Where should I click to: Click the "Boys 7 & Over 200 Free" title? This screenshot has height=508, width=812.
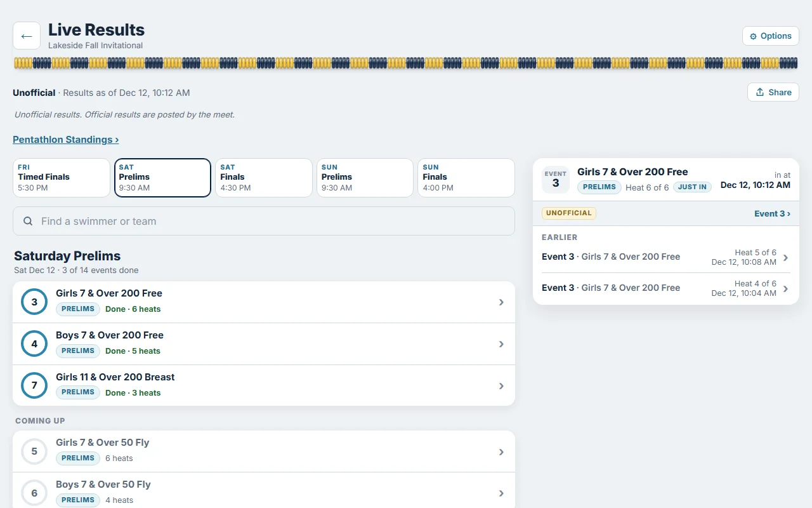(x=110, y=335)
